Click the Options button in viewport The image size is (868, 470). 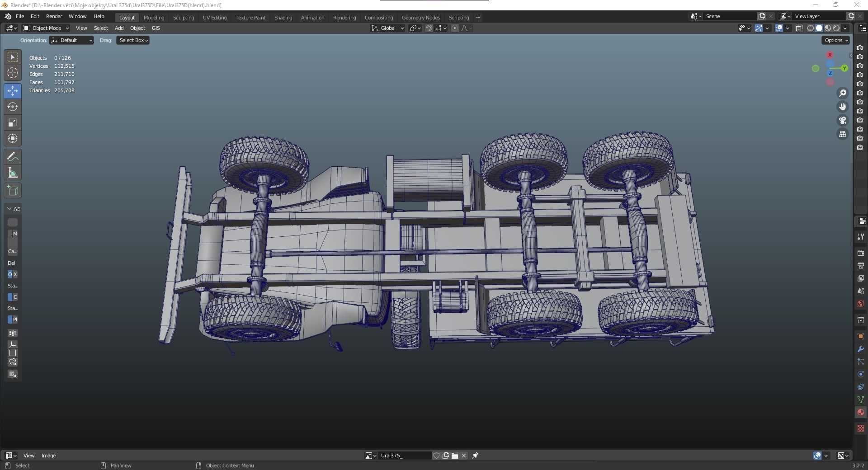point(835,40)
